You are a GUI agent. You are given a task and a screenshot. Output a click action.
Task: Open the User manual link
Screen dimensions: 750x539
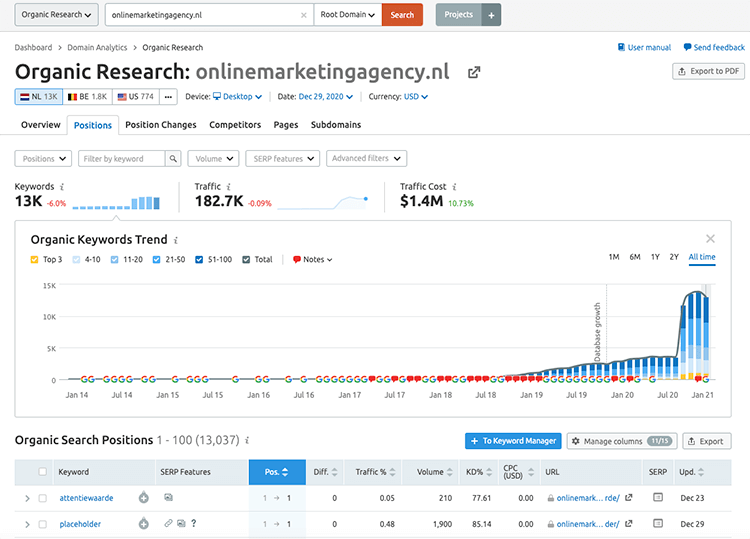[x=644, y=47]
